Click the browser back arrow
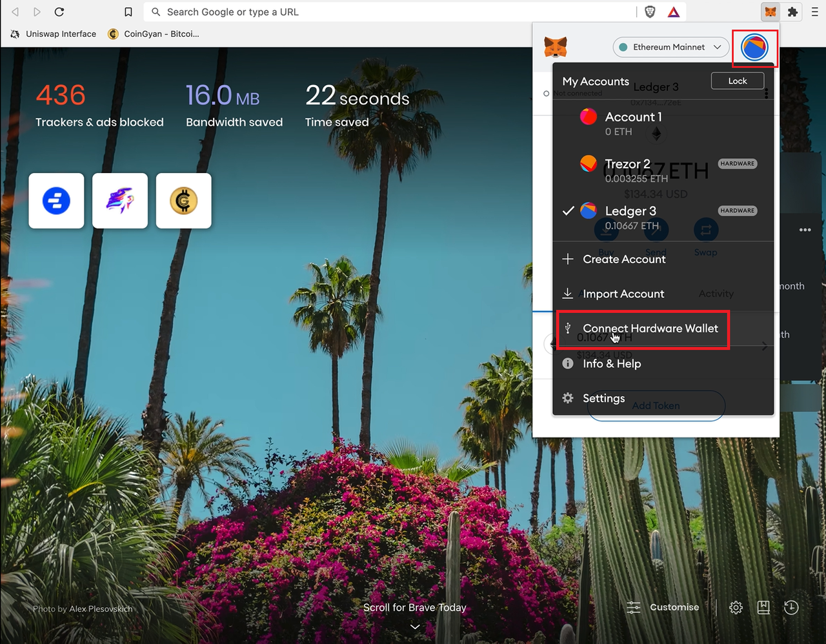826x644 pixels. [15, 12]
